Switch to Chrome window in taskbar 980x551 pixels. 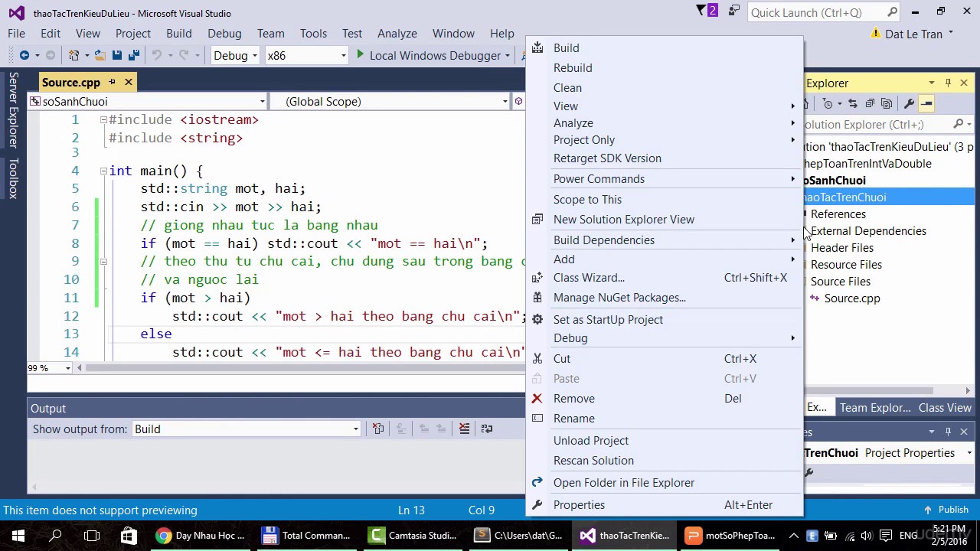coord(200,536)
